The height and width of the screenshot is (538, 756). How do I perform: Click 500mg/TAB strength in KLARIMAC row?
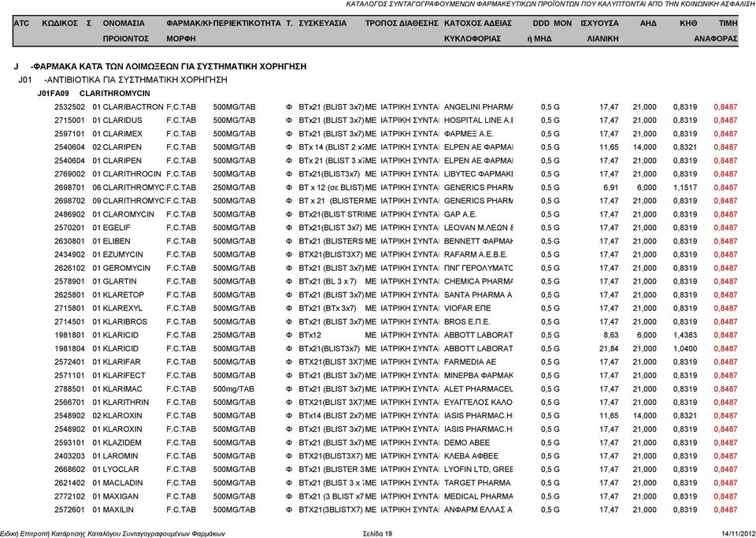pos(233,389)
